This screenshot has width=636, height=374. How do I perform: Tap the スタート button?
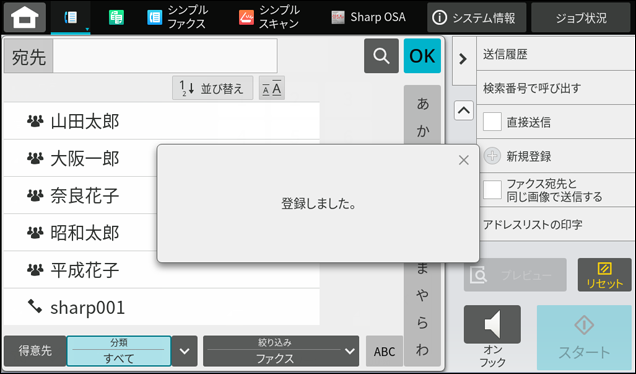pos(584,337)
